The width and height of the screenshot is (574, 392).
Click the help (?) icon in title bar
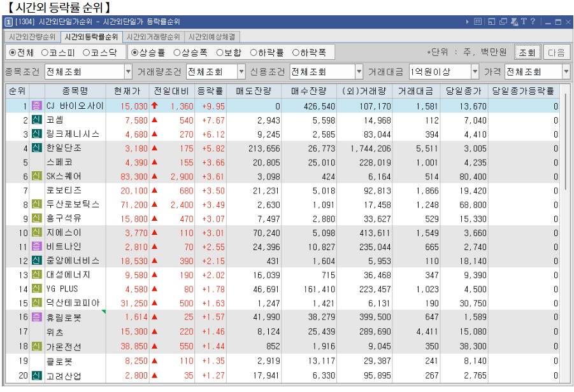[533, 21]
